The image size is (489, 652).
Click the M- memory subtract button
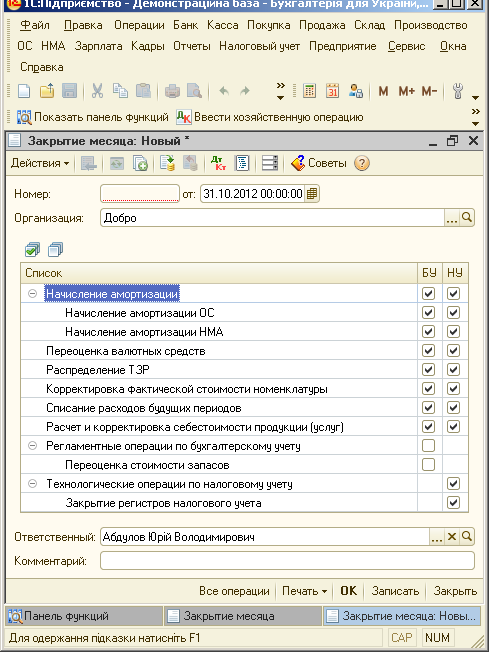429,91
